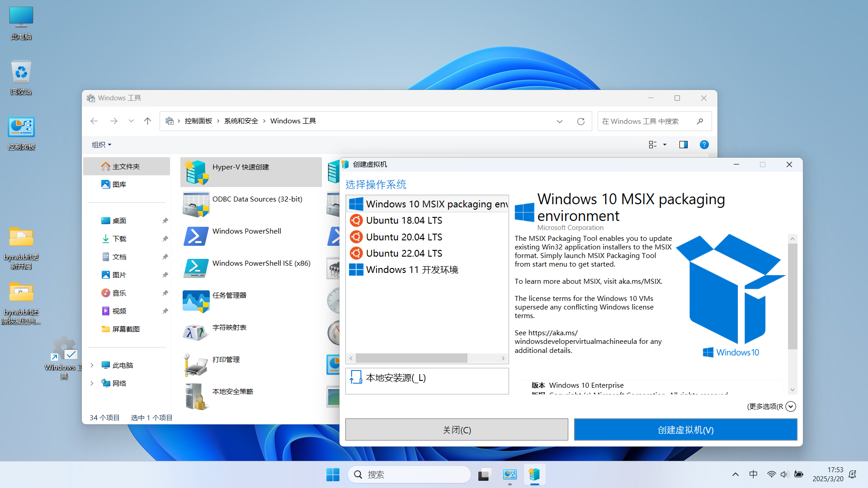Viewport: 868px width, 488px height.
Task: Select 文档 in navigation pane
Action: pos(127,257)
